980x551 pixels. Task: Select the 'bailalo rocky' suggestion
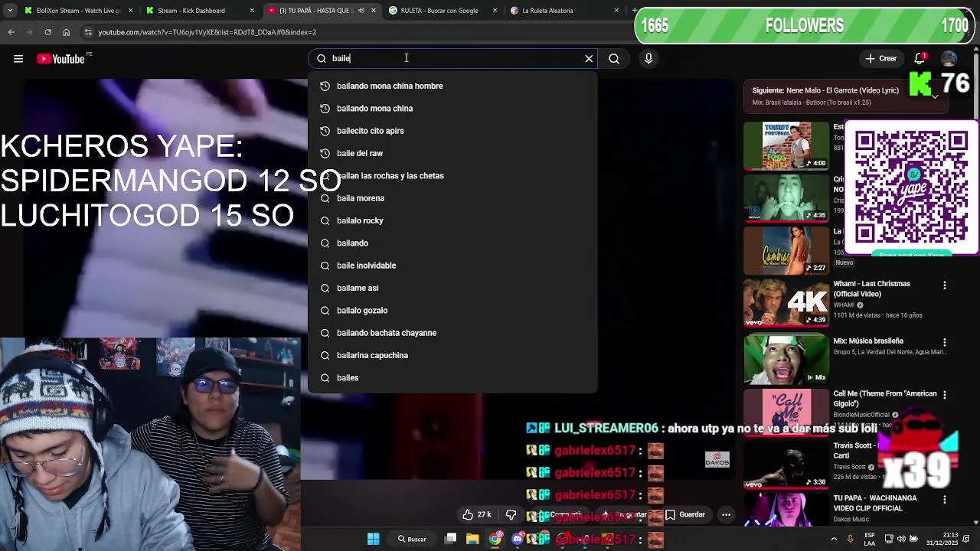[x=452, y=220]
